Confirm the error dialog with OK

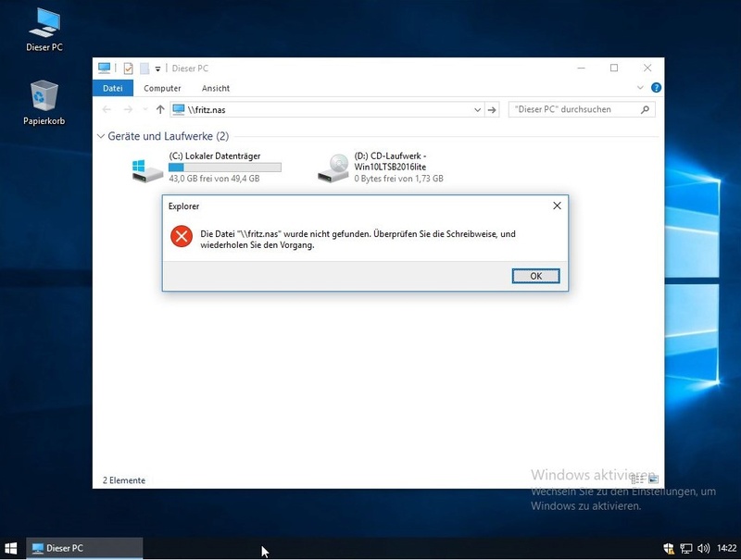click(x=536, y=276)
